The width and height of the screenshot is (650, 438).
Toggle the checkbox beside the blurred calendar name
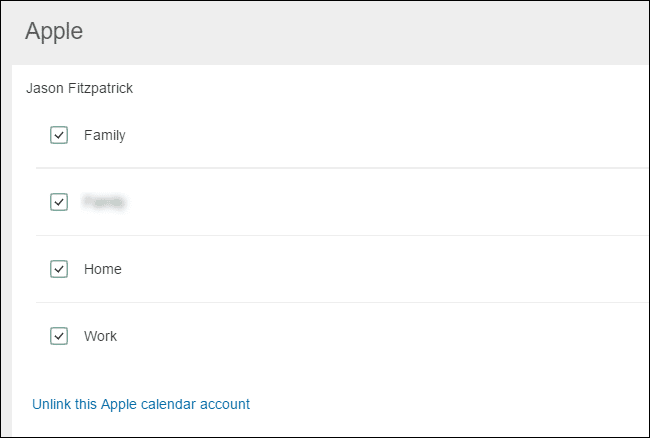pyautogui.click(x=59, y=202)
